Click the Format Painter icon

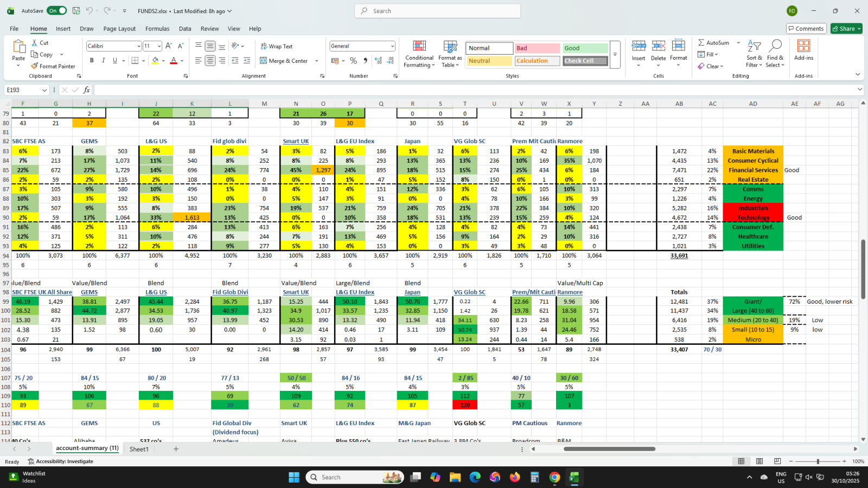coord(35,66)
